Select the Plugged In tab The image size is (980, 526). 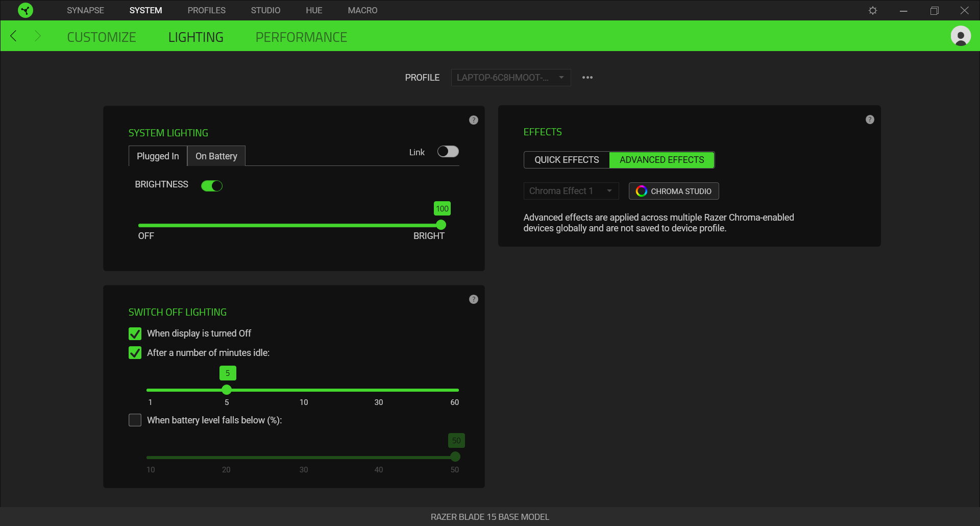pyautogui.click(x=158, y=156)
